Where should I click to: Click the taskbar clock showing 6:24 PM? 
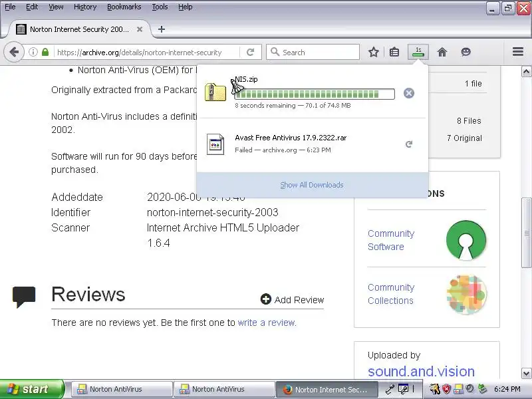point(507,389)
